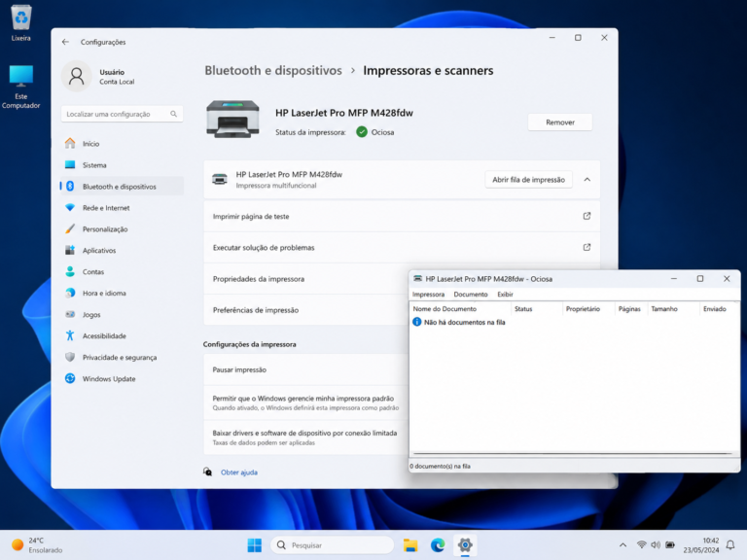This screenshot has width=747, height=560.
Task: Open File Explorer from taskbar
Action: pyautogui.click(x=410, y=544)
